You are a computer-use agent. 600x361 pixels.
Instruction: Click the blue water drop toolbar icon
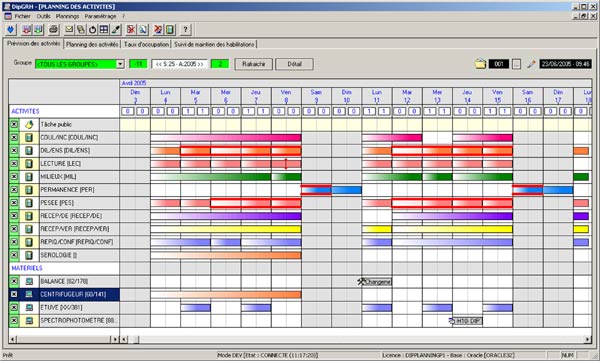(x=11, y=29)
